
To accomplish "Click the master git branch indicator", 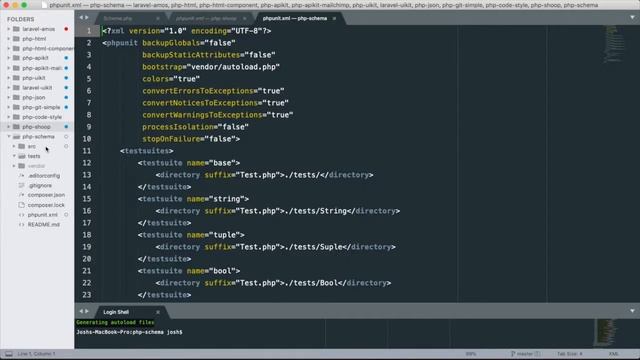I will (x=525, y=354).
